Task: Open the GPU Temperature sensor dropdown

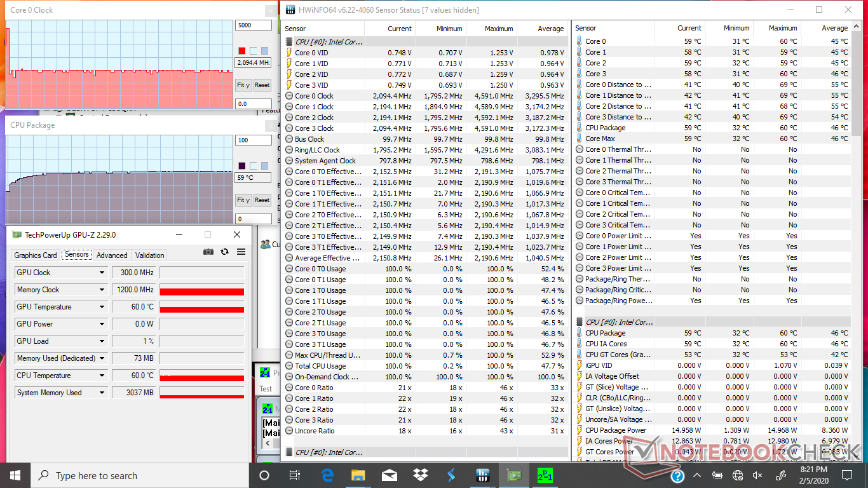Action: coord(102,307)
